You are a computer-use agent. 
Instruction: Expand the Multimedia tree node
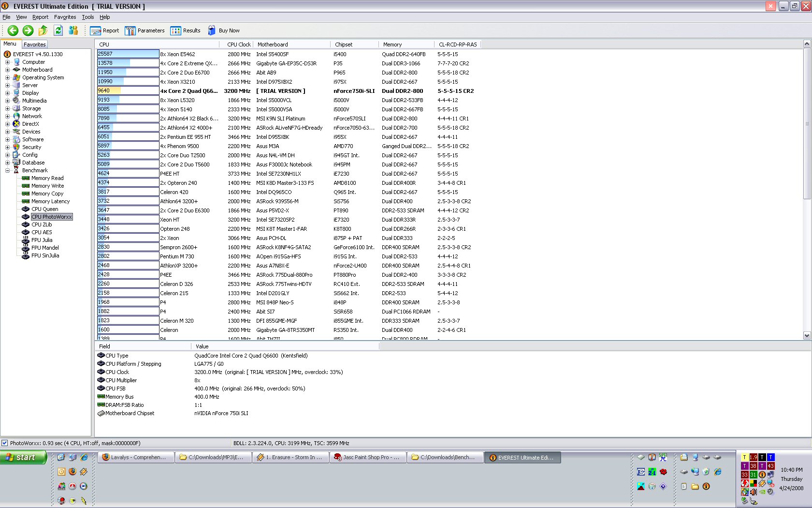[7, 101]
